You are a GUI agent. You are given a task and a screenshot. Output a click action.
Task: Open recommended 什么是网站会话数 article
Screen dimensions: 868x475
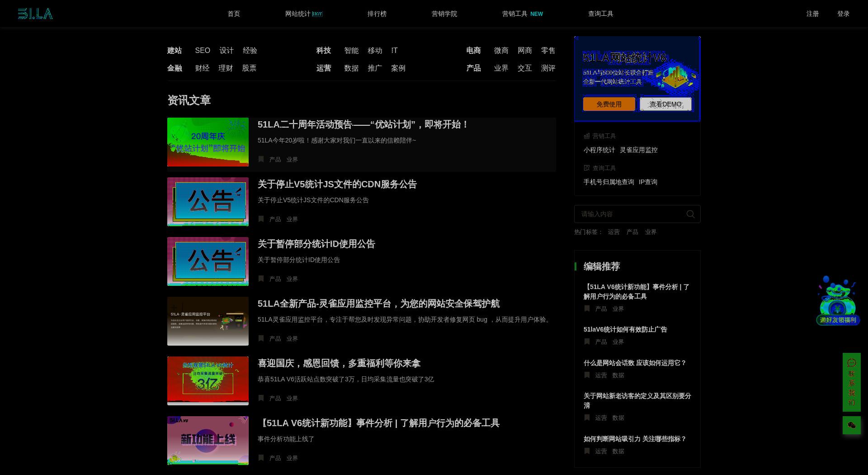pyautogui.click(x=635, y=363)
